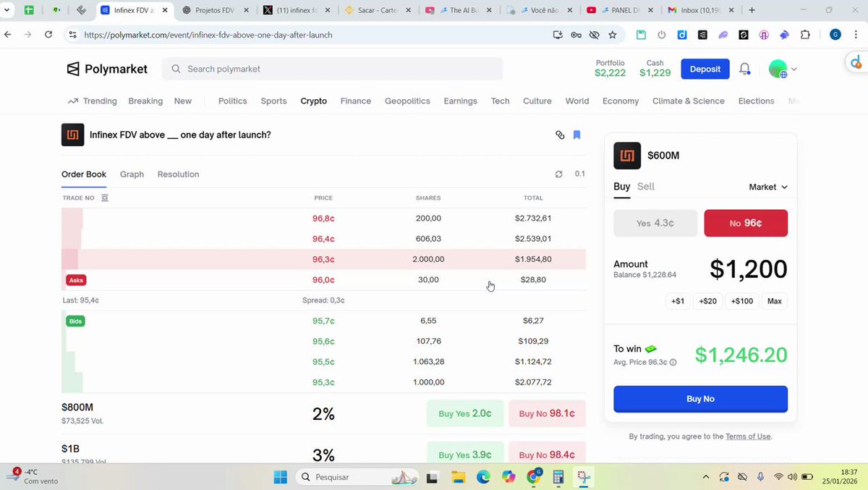The image size is (868, 490).
Task: Open the Snipping Tool on the taskbar
Action: 583,477
